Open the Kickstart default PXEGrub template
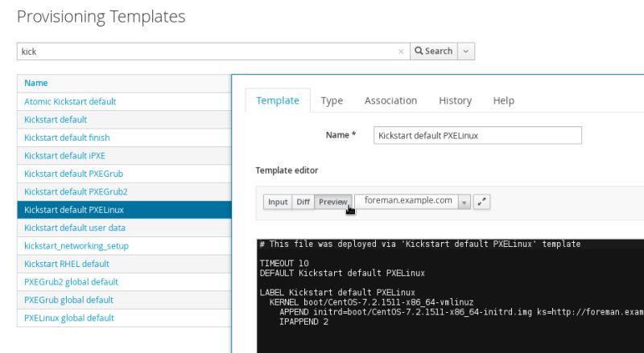The height and width of the screenshot is (353, 644). click(x=73, y=174)
